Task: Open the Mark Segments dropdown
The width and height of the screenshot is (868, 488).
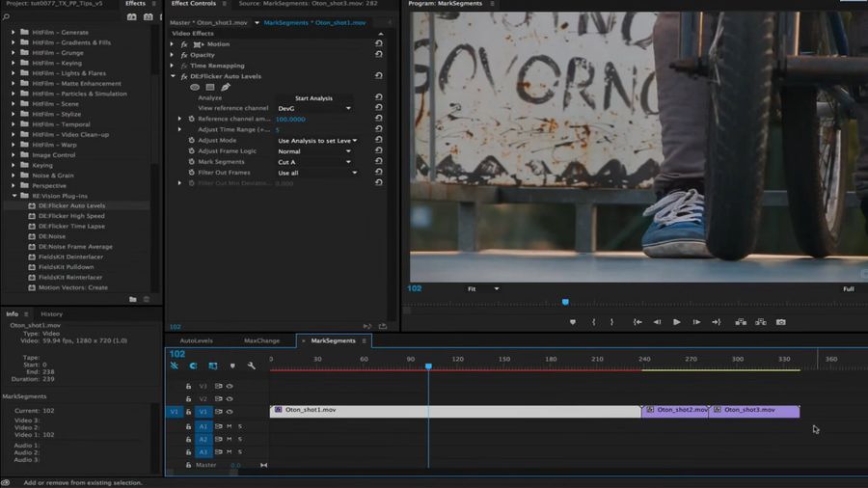Action: [x=316, y=162]
